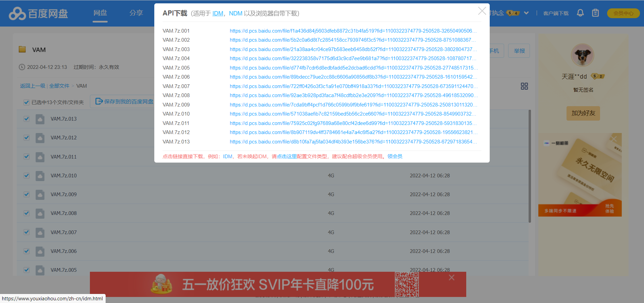The image size is (644, 303).
Task: Open the 网盘 tab
Action: tap(100, 13)
